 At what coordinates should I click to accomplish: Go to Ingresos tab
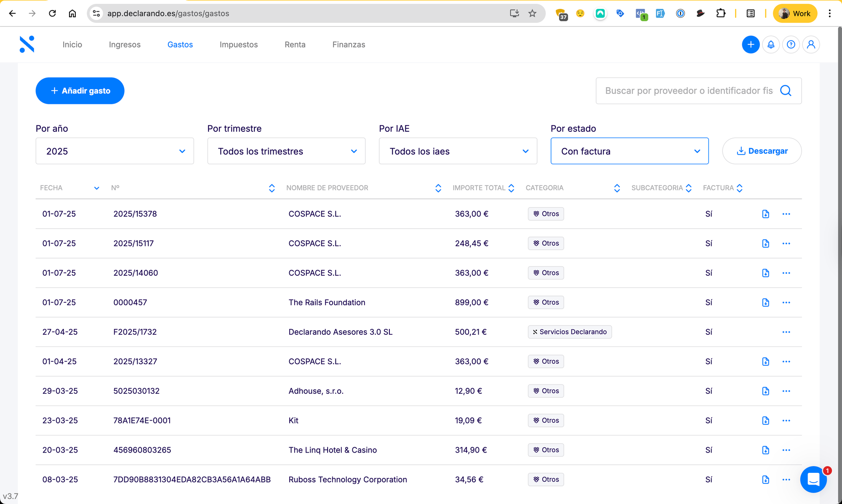coord(125,45)
